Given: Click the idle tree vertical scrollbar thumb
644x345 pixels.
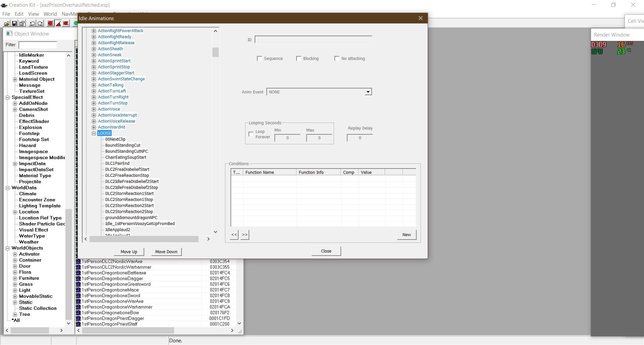Looking at the screenshot, I should (x=215, y=52).
